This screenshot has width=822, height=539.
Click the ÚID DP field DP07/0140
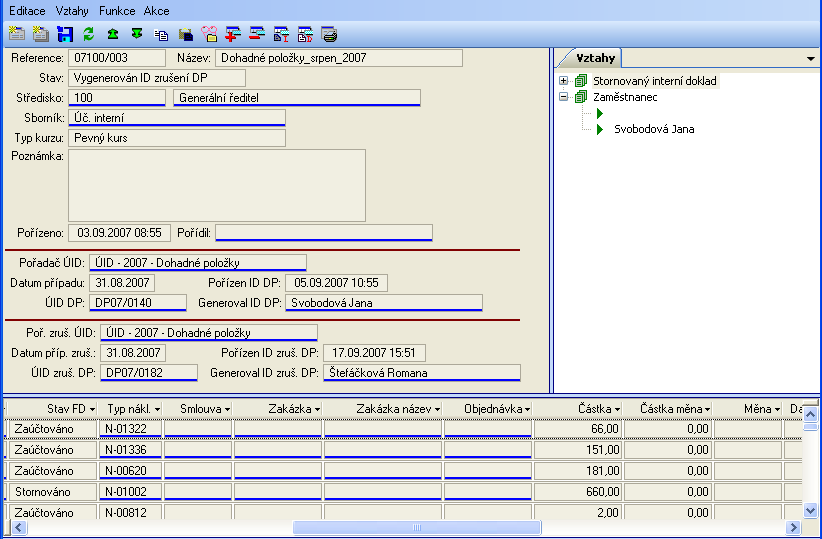138,303
